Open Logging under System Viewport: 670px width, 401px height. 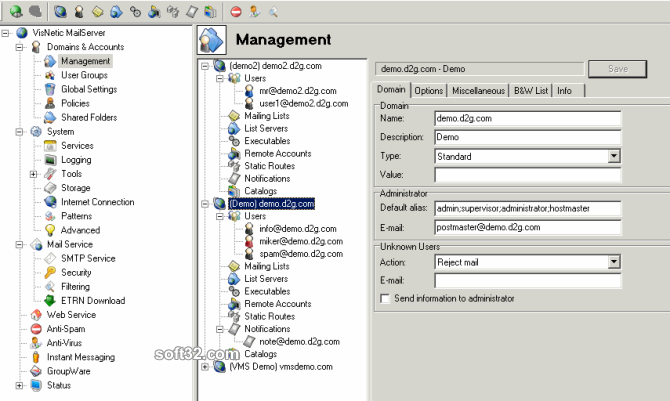[76, 160]
